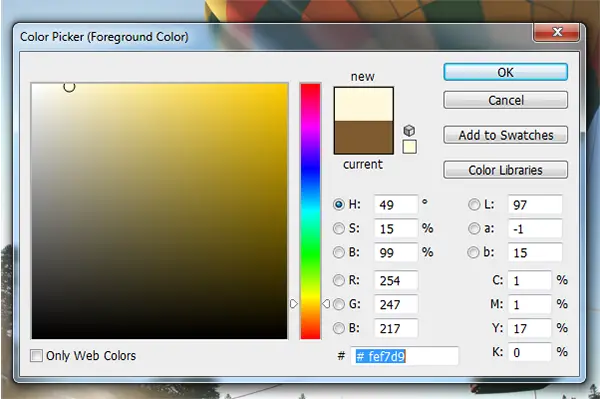This screenshot has width=600, height=399.
Task: Confirm color with OK button
Action: 505,72
